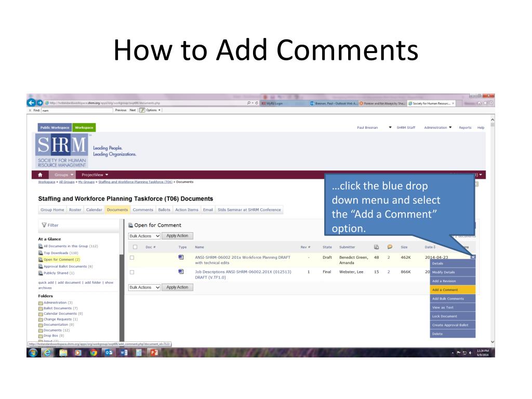Viewport: 532px width, 399px height.
Task: Open File Explorer from the taskbar
Action: click(63, 353)
